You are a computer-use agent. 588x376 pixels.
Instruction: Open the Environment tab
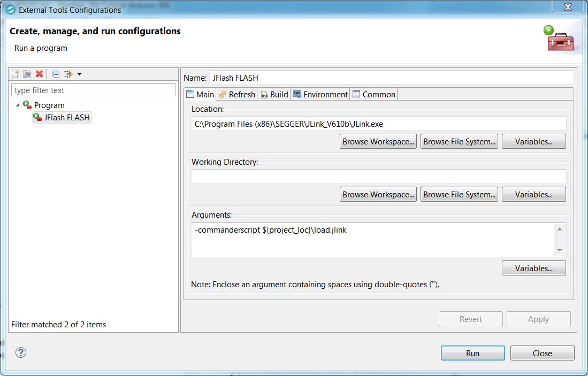320,94
